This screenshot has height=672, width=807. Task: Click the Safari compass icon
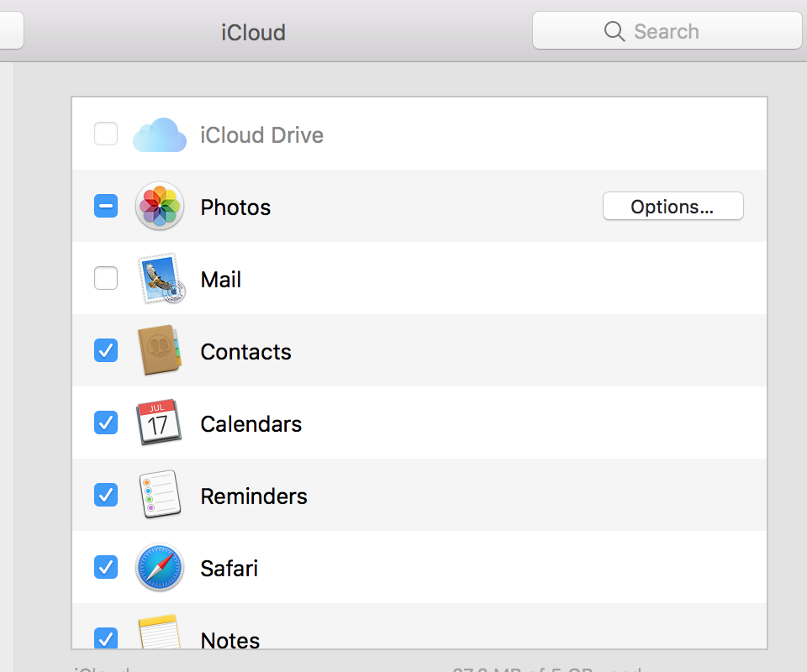pos(160,567)
